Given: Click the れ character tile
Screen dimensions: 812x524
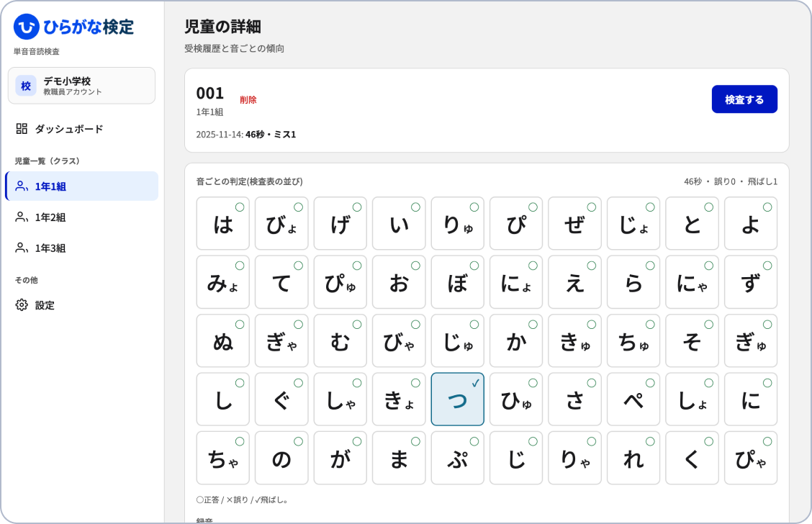Looking at the screenshot, I should [633, 458].
